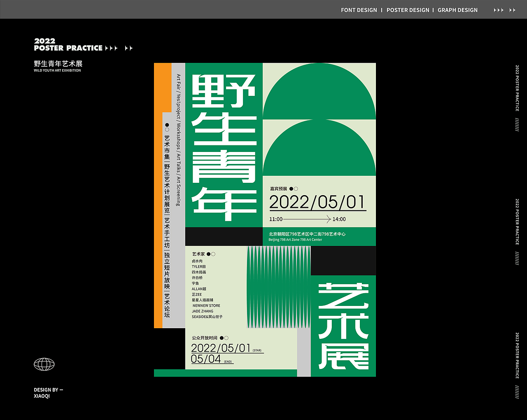Click the green wave stripe pattern
Image resolution: width=527 pixels, height=420 pixels.
click(279, 287)
